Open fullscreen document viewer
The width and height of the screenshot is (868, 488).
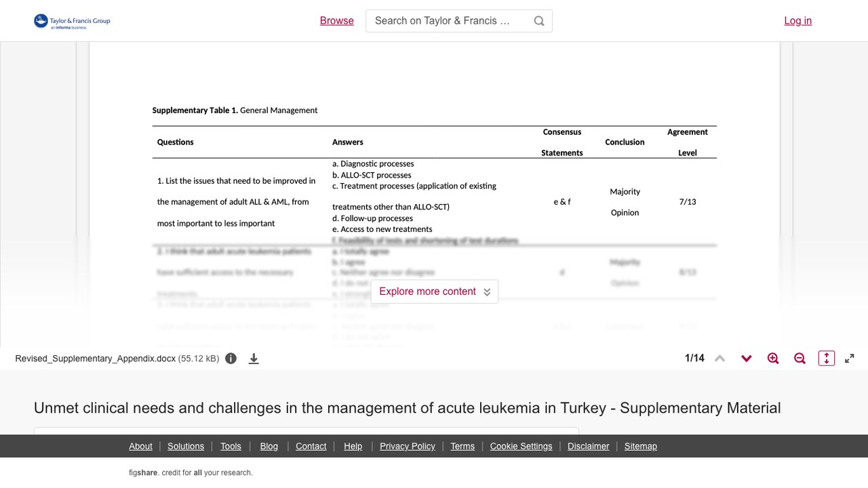(850, 359)
